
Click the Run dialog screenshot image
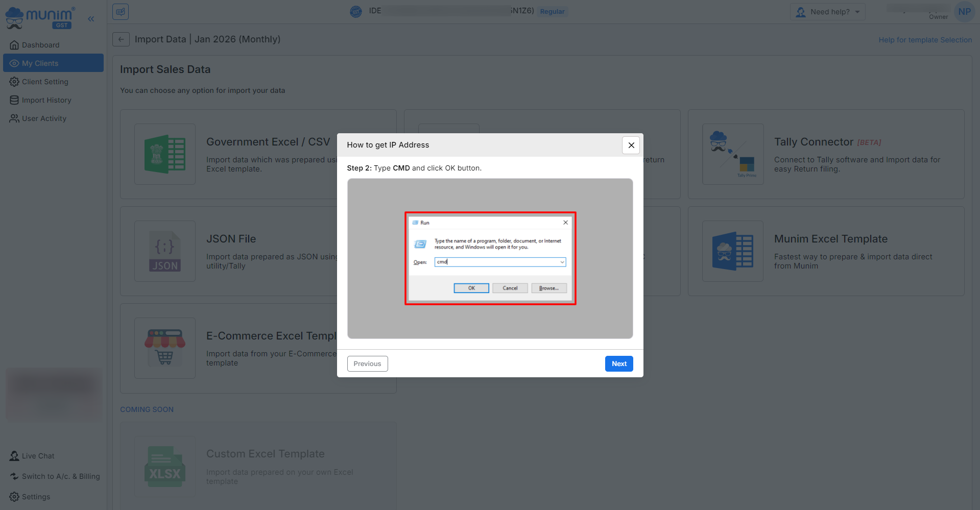(x=490, y=258)
